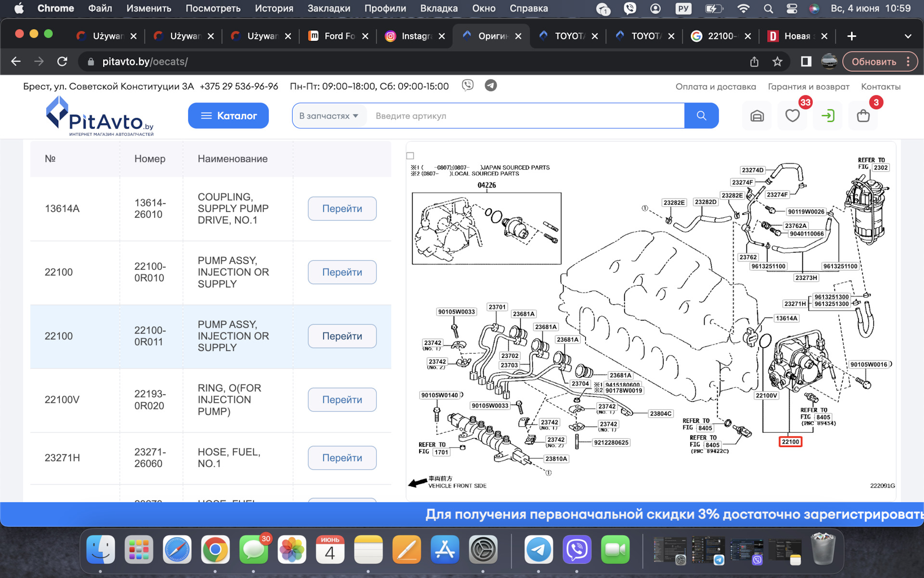Open the shopping cart icon
924x578 pixels.
pos(863,116)
